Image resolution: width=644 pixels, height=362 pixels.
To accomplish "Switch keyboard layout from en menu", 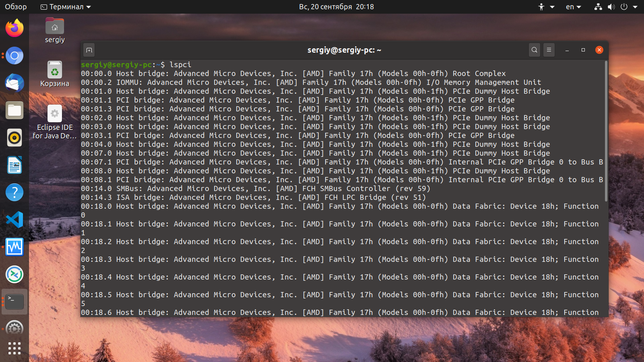I will (x=574, y=6).
